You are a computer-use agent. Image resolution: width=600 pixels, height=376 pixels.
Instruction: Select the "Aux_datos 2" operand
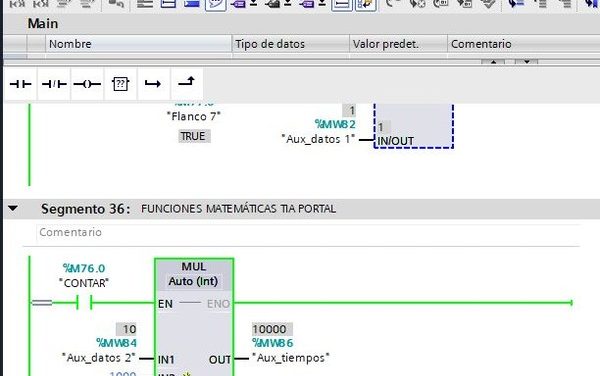[x=99, y=358]
